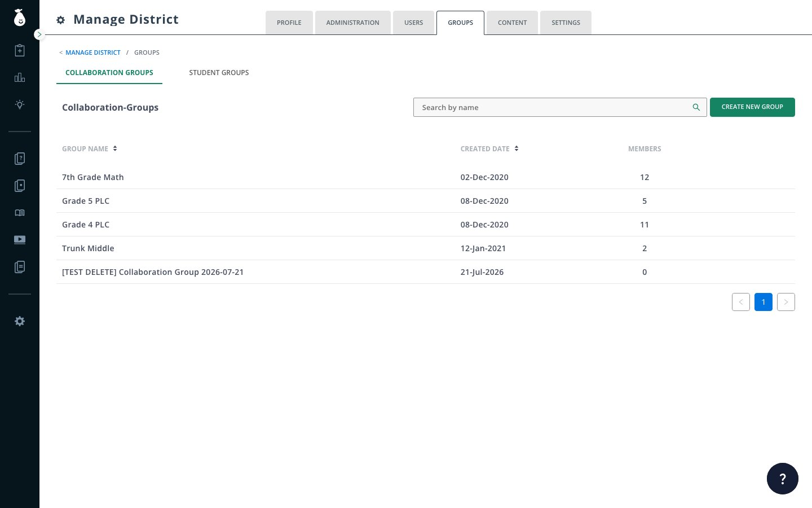Image resolution: width=812 pixels, height=508 pixels.
Task: Open the clipboard plus icon in the sidebar
Action: coord(20,50)
